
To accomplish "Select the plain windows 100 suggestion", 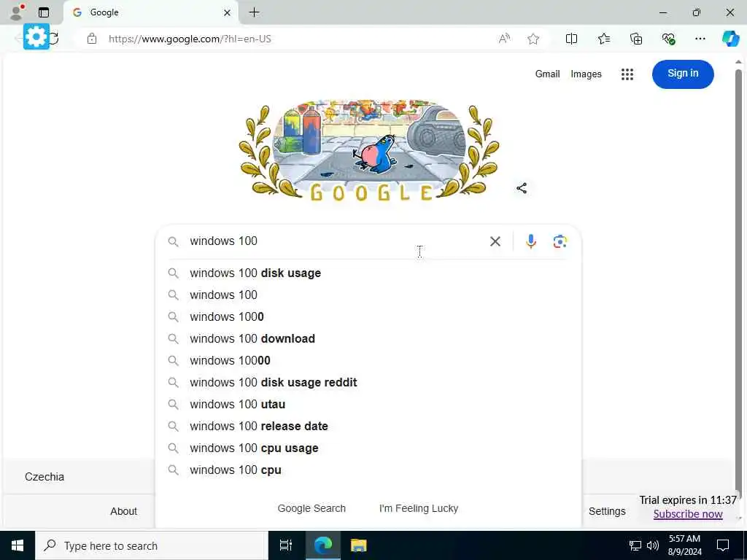I will pos(368,295).
